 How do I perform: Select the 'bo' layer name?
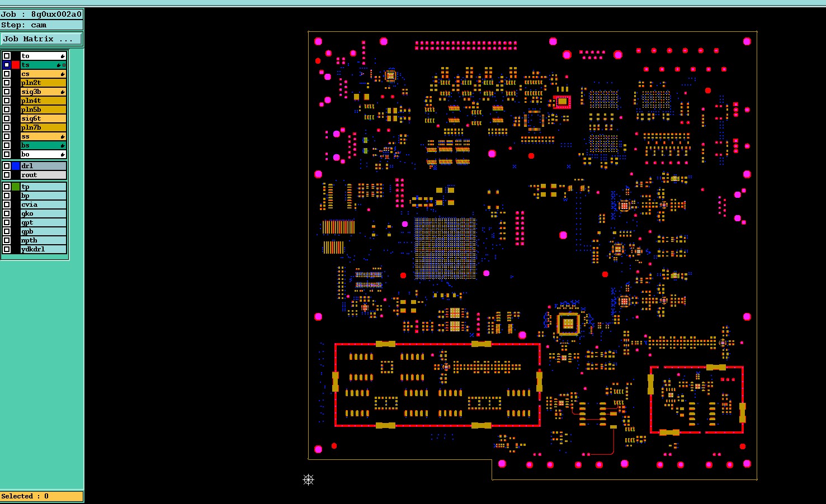(44, 154)
